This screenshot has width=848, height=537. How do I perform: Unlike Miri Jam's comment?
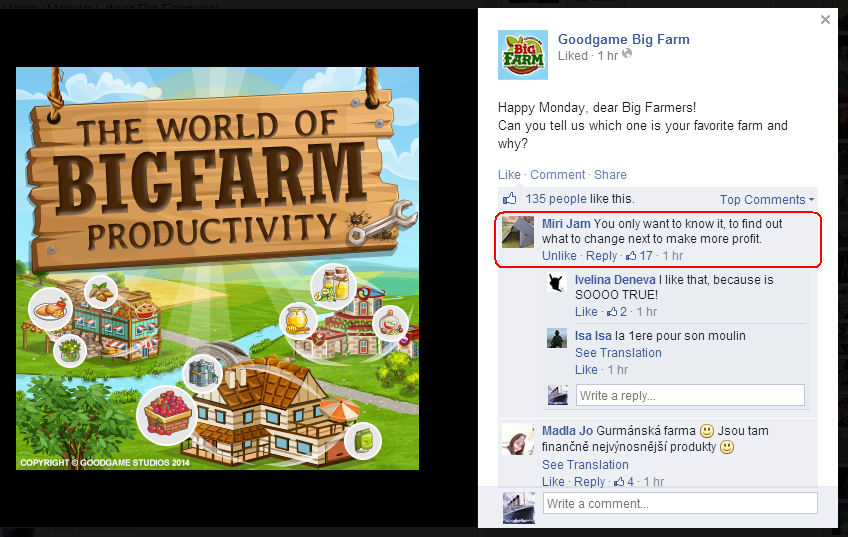pyautogui.click(x=559, y=256)
